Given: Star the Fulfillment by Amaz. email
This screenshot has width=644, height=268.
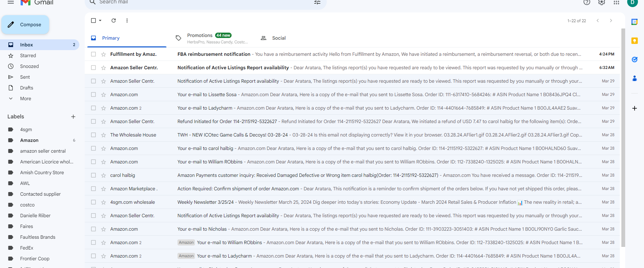Looking at the screenshot, I should (104, 54).
